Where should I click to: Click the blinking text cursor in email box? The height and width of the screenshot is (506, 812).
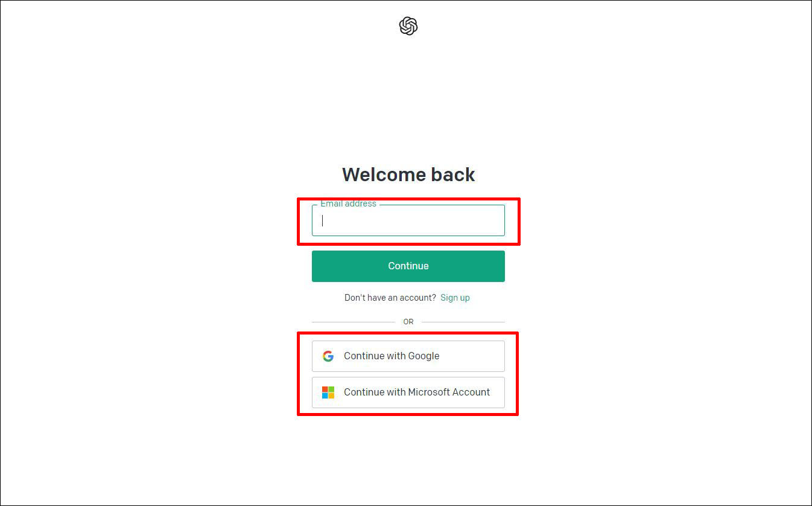(322, 220)
